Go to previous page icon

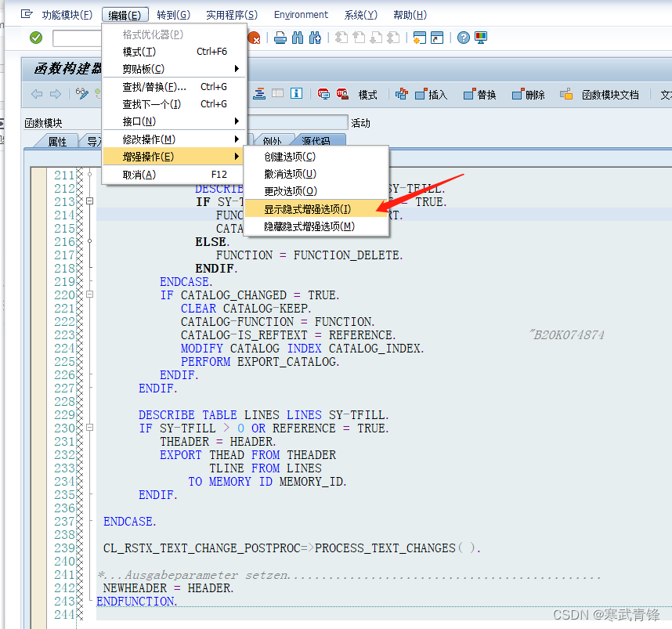point(359,38)
